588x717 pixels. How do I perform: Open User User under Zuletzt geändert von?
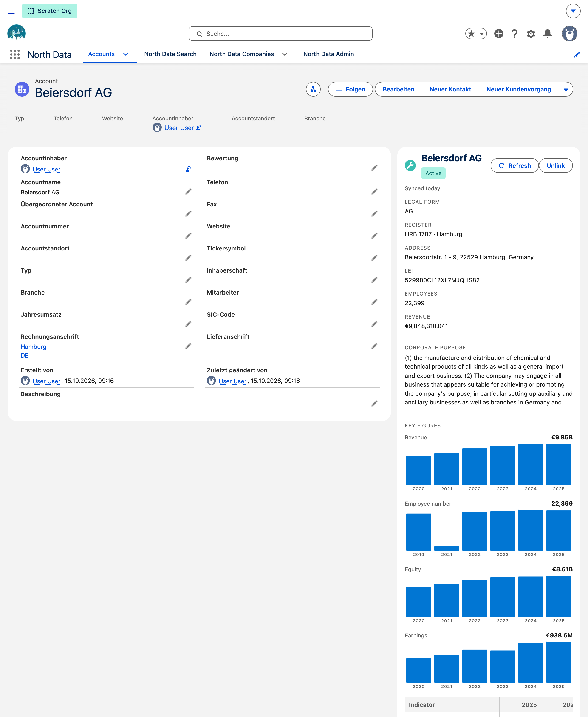(x=232, y=381)
